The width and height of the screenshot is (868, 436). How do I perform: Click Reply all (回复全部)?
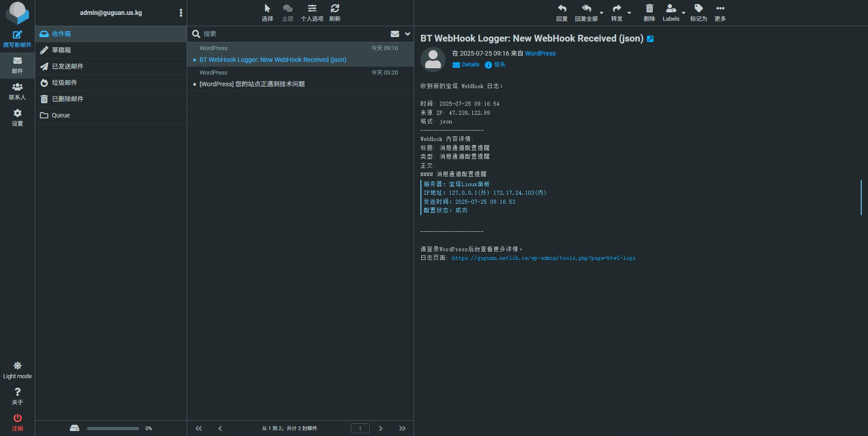[586, 13]
